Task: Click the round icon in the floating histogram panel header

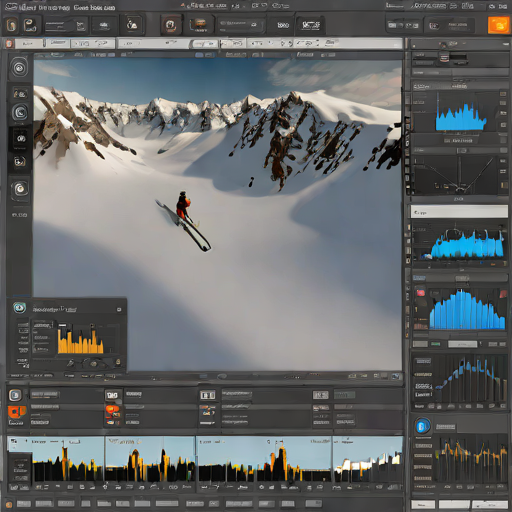Action: (x=20, y=307)
